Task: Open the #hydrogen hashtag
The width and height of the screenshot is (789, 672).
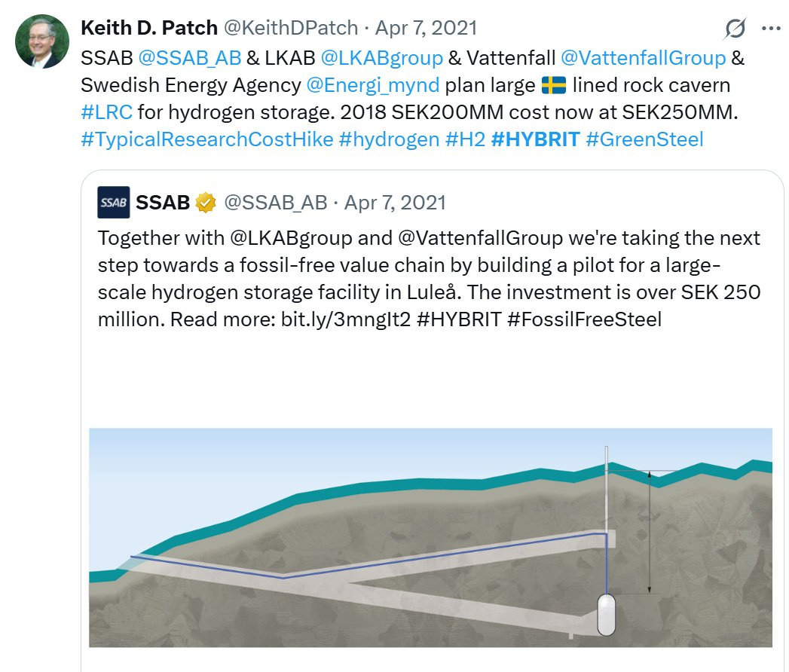Action: [389, 139]
